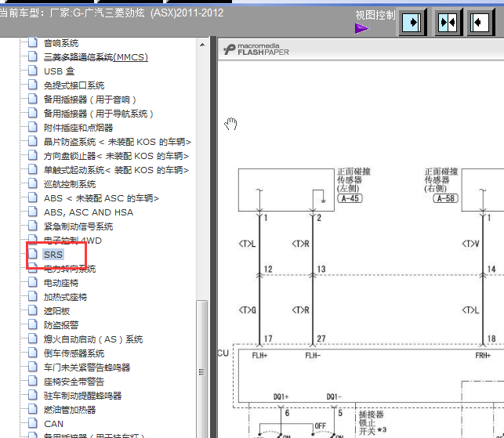Image resolution: width=504 pixels, height=438 pixels.
Task: Open the 音响系统 tree entry
Action: 61,43
